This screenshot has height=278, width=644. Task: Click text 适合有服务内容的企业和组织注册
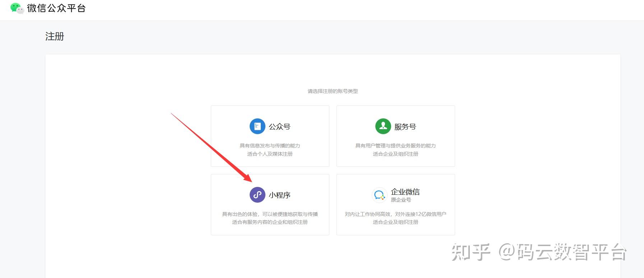point(270,222)
